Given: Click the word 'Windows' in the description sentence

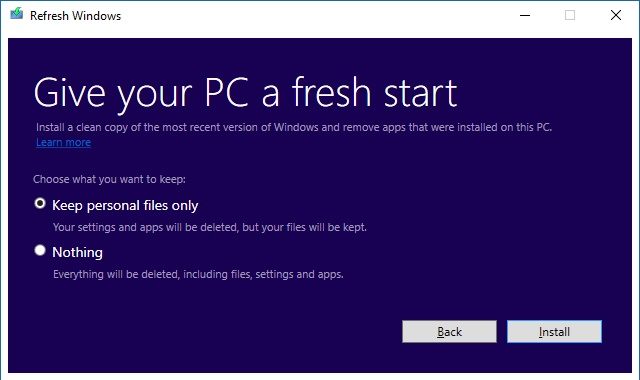Looking at the screenshot, I should click(x=296, y=127).
